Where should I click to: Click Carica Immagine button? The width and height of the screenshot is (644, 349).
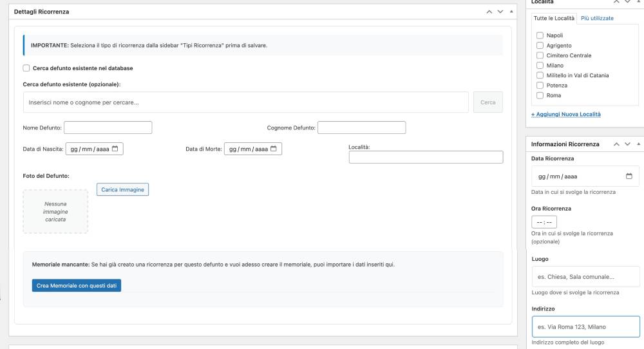(x=123, y=189)
